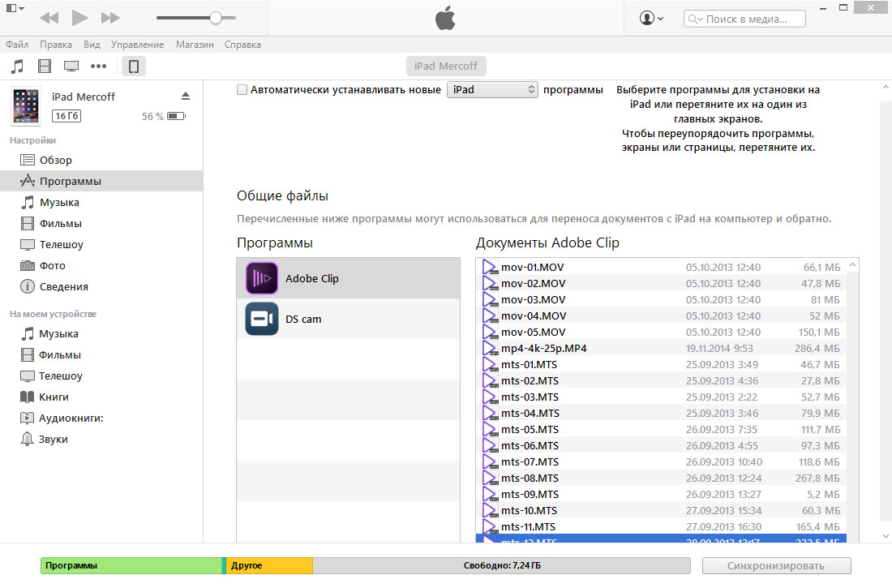Viewport: 892px width, 588px height.
Task: Open the Магазин menu
Action: click(x=195, y=45)
